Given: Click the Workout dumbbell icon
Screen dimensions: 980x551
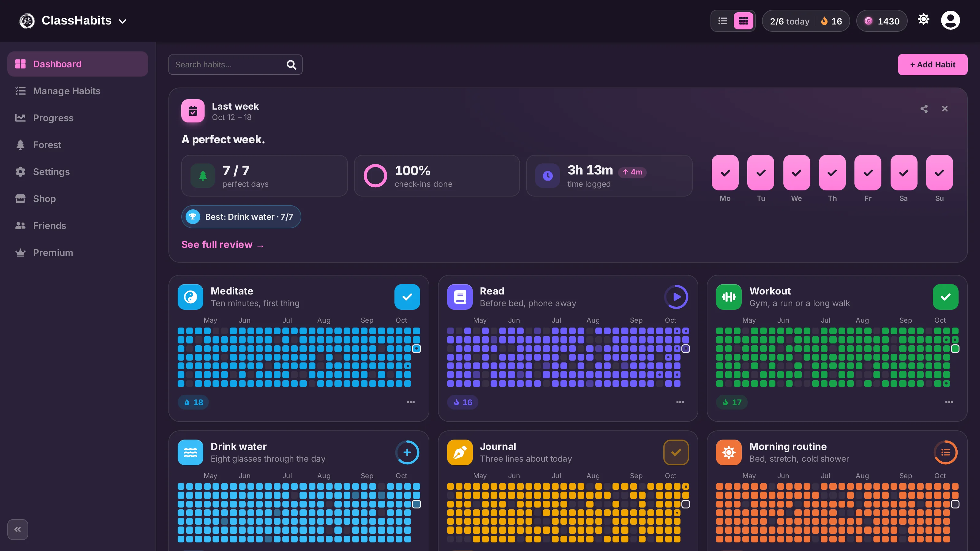Looking at the screenshot, I should (729, 297).
